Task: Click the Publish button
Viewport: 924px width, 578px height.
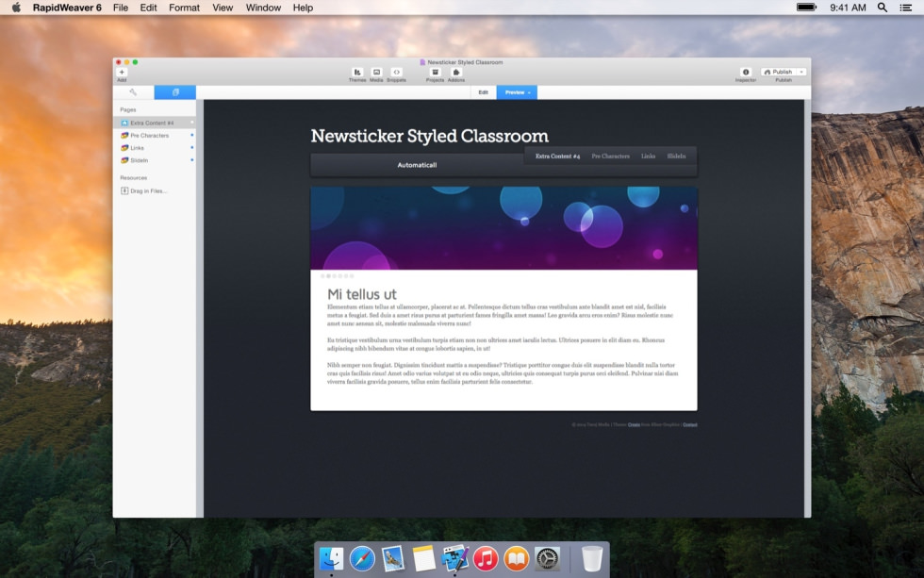Action: coord(778,72)
